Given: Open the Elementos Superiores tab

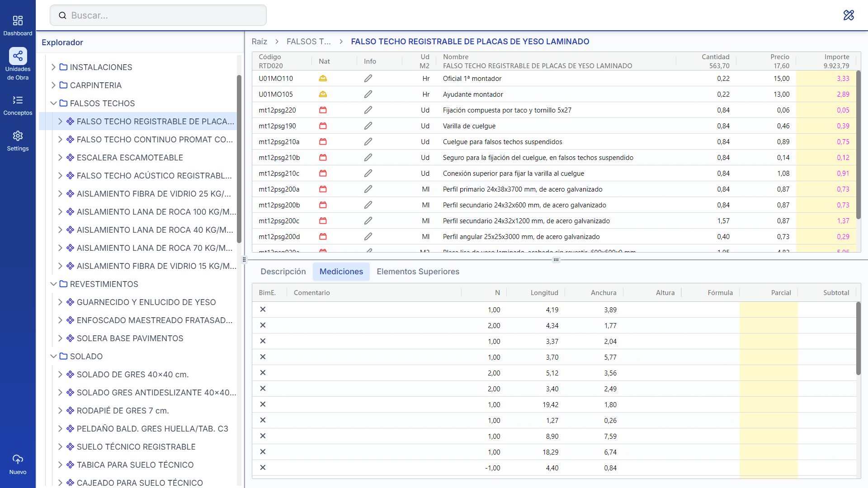Looking at the screenshot, I should (x=417, y=272).
